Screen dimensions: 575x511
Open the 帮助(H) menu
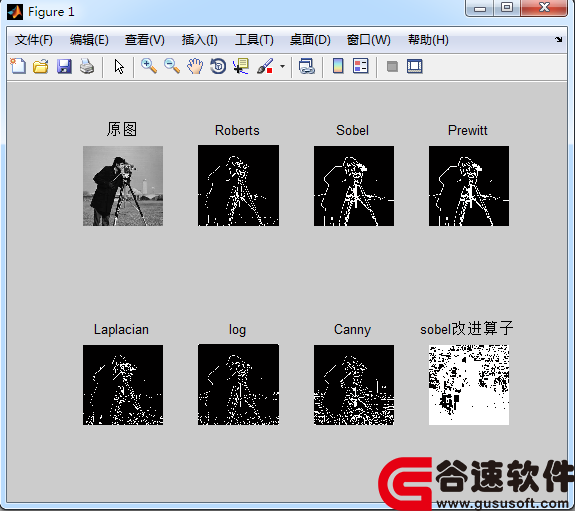tap(428, 40)
